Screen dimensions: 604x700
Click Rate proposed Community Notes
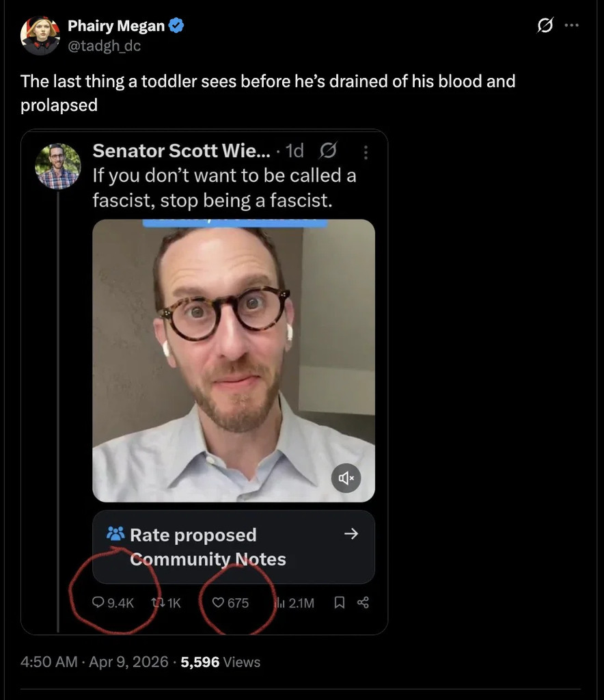(193, 546)
